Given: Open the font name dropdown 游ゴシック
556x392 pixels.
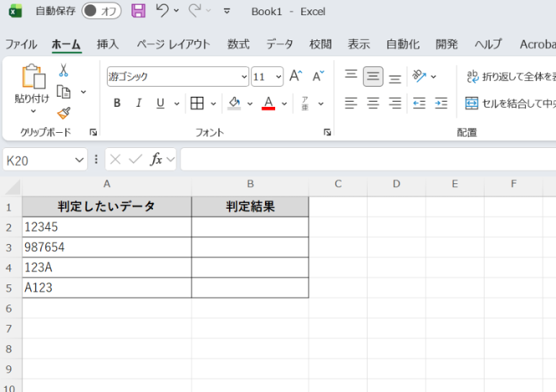Looking at the screenshot, I should click(x=244, y=77).
